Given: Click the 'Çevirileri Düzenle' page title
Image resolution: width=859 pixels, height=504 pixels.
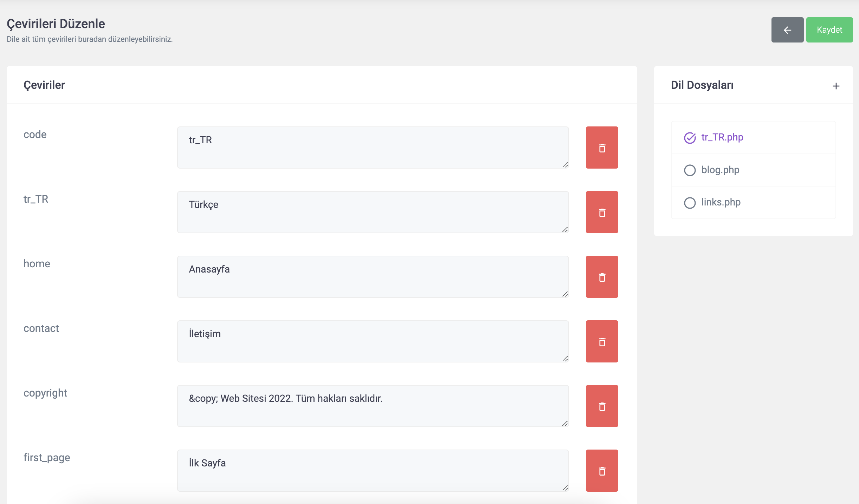Looking at the screenshot, I should (x=56, y=24).
